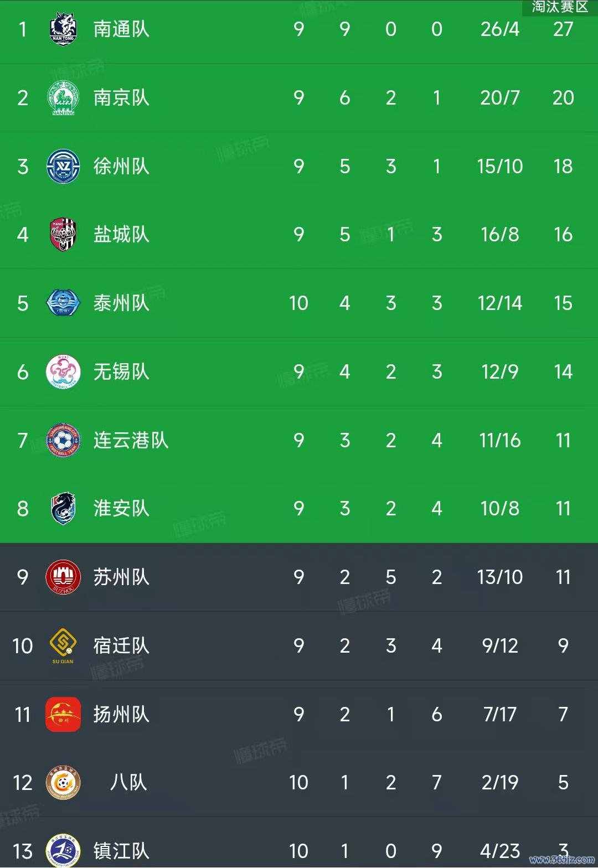Viewport: 598px width, 868px height.
Task: Click the 无锡队 pink emblem
Action: point(63,371)
